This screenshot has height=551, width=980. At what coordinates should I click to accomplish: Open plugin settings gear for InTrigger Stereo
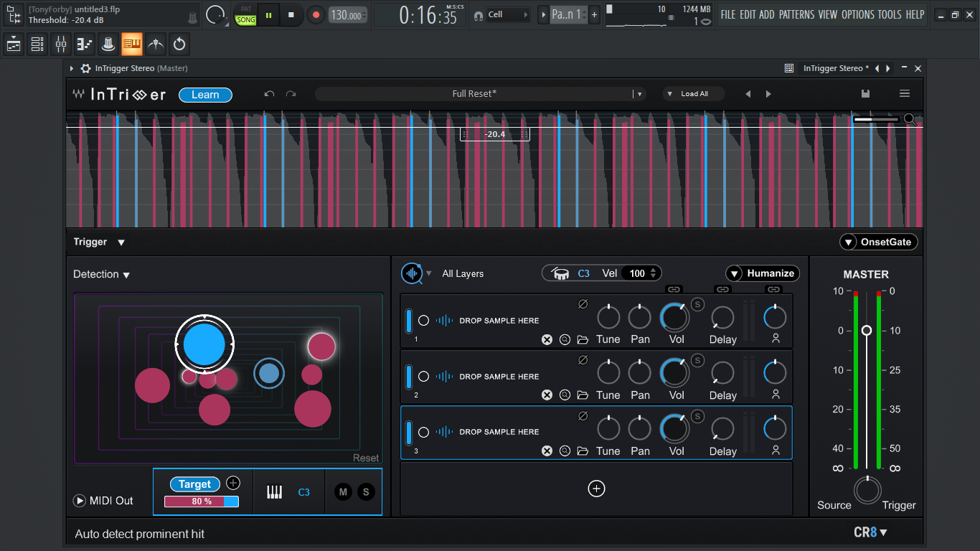click(85, 68)
